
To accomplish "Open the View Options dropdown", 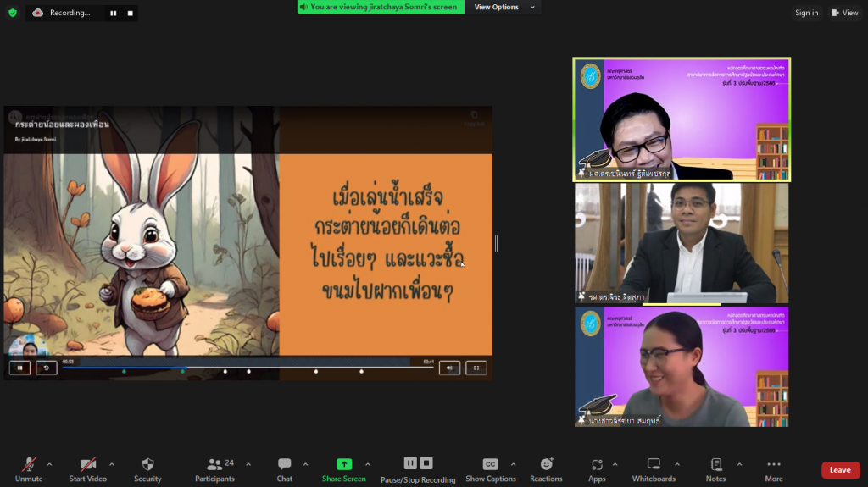I will [x=504, y=7].
